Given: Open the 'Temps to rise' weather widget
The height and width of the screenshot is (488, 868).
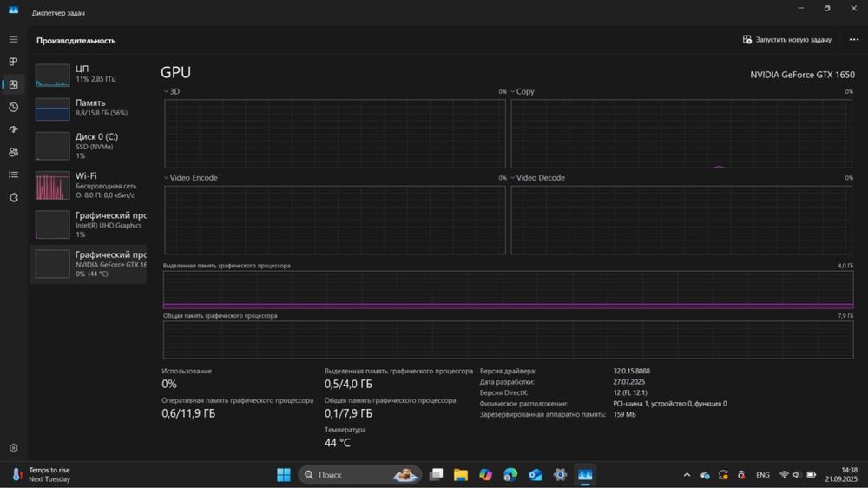Looking at the screenshot, I should click(42, 475).
